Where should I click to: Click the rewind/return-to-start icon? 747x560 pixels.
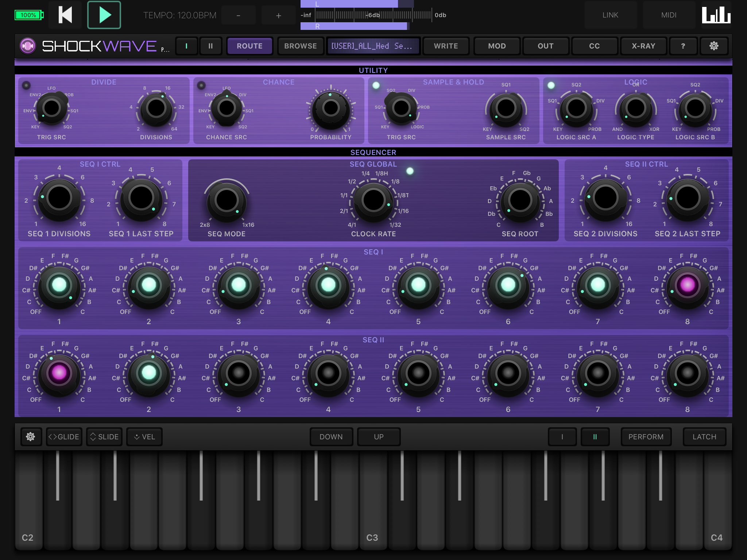[x=65, y=15]
